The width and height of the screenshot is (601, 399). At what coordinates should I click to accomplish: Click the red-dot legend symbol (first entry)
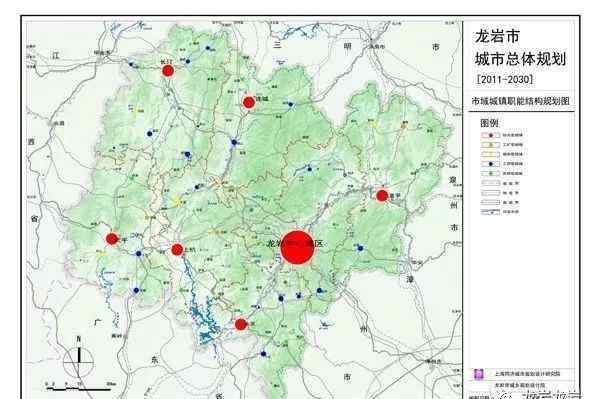(x=491, y=135)
